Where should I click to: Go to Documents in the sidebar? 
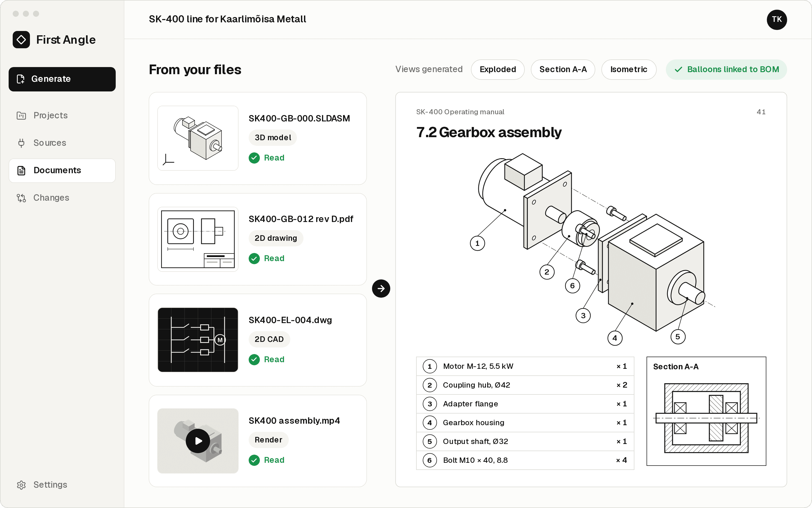click(62, 171)
